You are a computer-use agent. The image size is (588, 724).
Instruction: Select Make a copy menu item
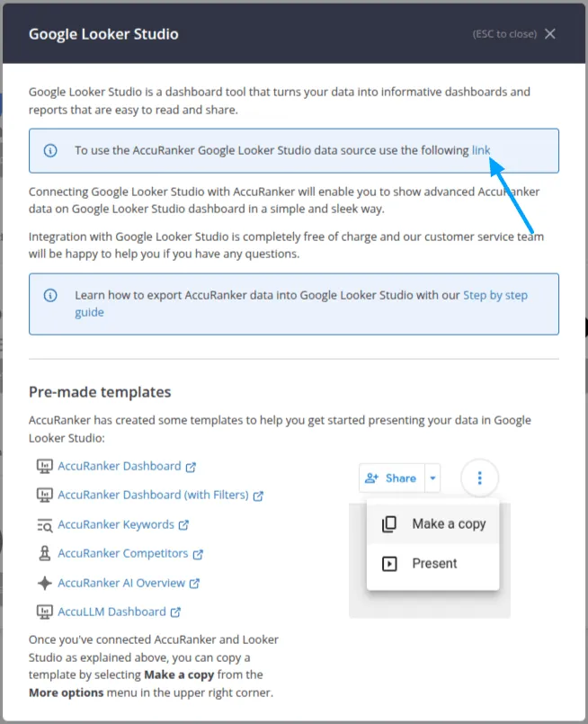click(448, 523)
